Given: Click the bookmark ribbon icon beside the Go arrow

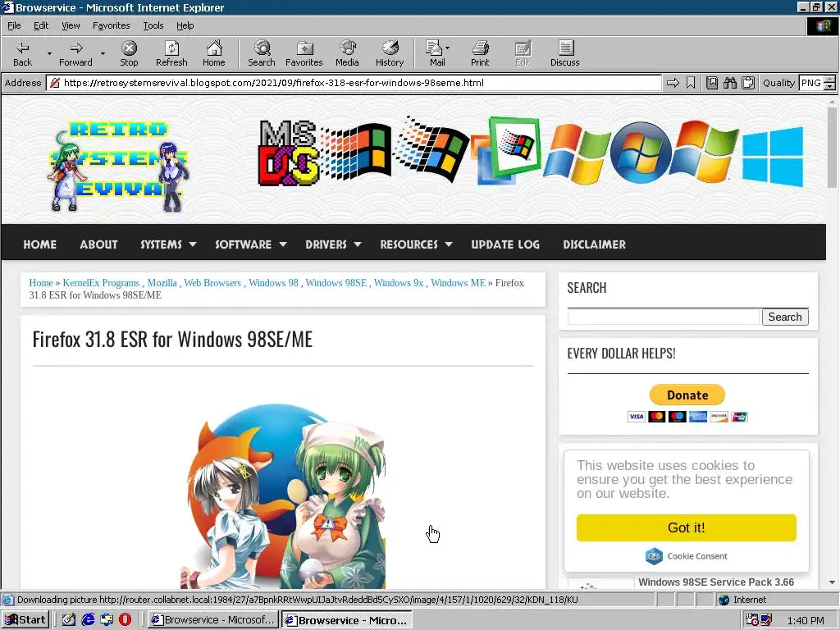Looking at the screenshot, I should (691, 83).
